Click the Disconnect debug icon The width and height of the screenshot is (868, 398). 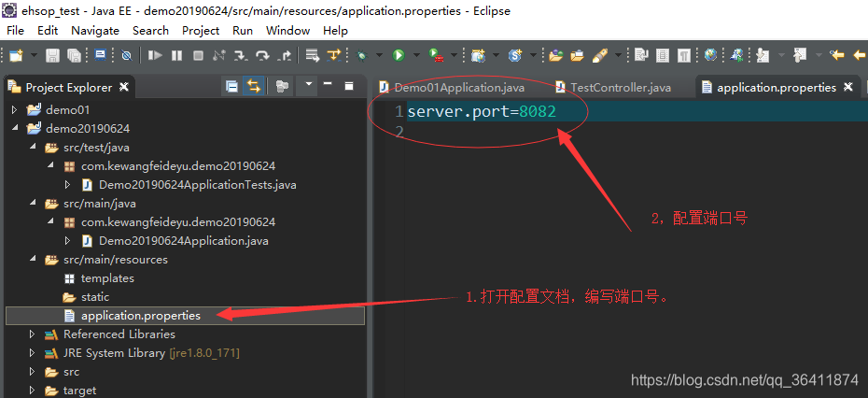tap(219, 55)
